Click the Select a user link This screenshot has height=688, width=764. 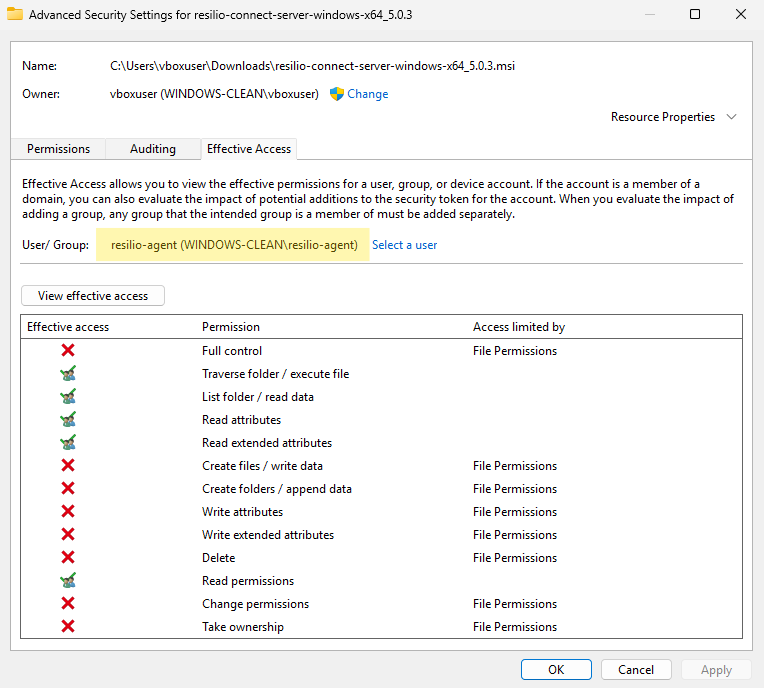404,245
